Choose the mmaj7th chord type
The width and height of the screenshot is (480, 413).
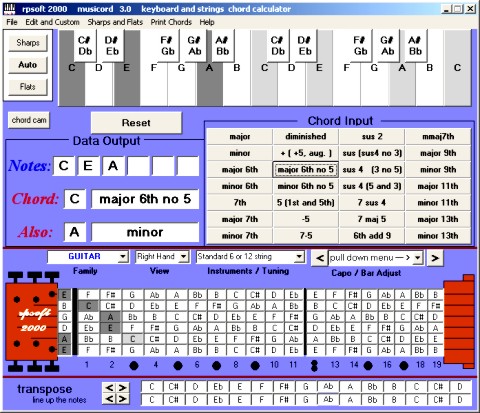click(438, 137)
